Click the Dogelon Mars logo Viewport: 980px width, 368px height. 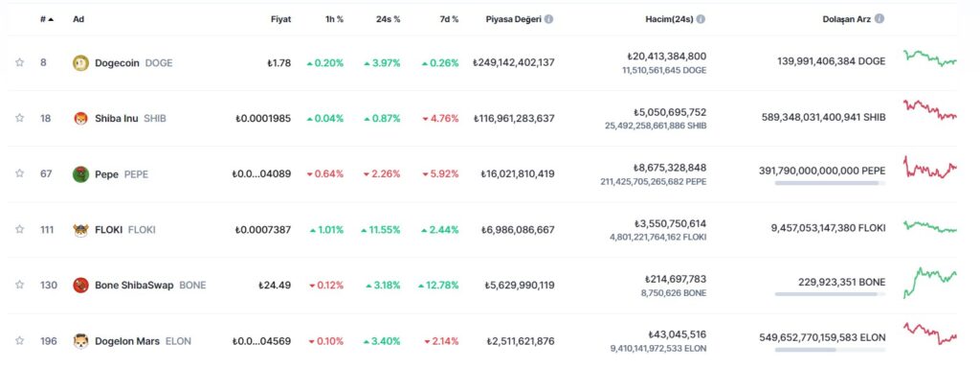(x=80, y=341)
